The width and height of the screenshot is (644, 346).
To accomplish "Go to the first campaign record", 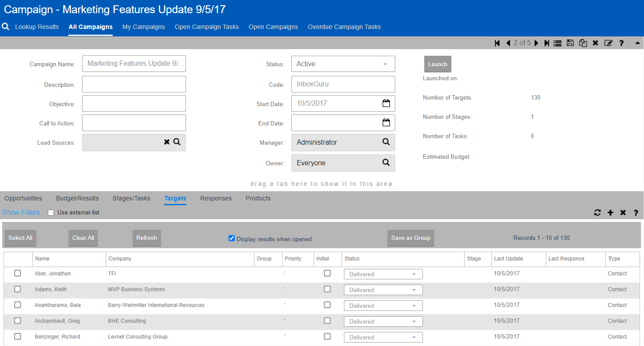I will coord(497,43).
